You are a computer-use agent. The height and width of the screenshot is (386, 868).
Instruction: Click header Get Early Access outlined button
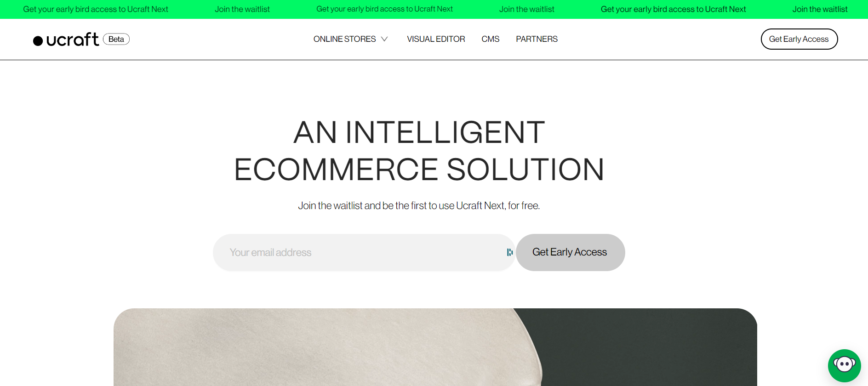tap(799, 39)
